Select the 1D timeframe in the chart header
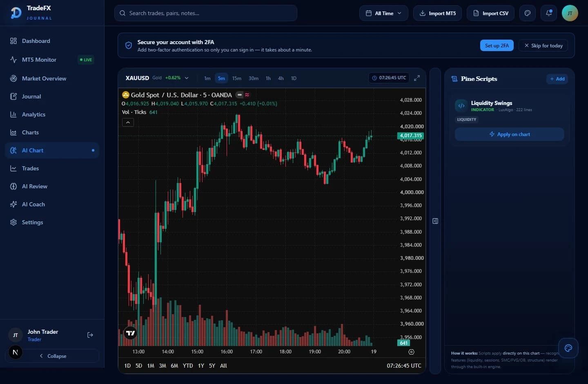This screenshot has width=588, height=384. [x=294, y=78]
